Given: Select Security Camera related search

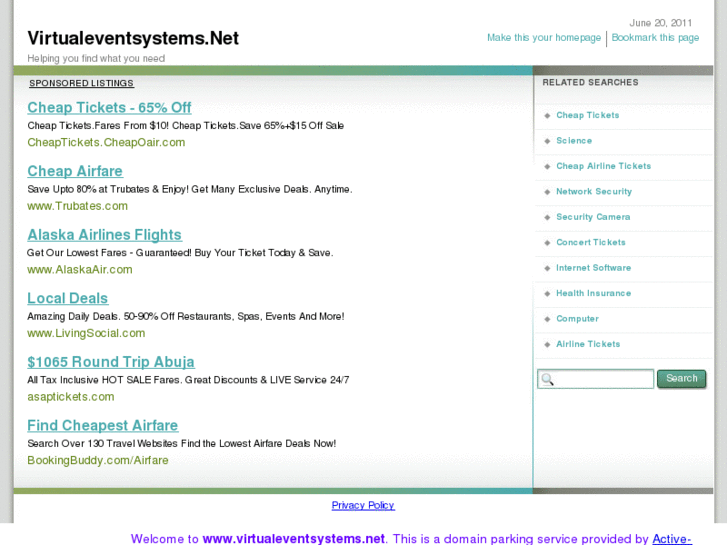Looking at the screenshot, I should pyautogui.click(x=593, y=217).
